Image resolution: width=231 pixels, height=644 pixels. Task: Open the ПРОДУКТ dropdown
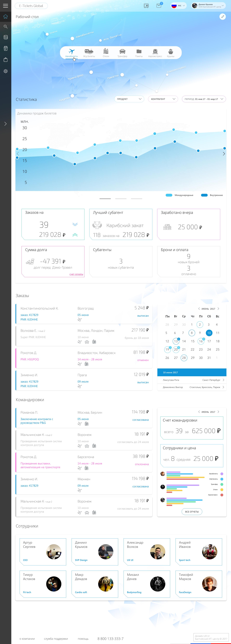click(129, 99)
